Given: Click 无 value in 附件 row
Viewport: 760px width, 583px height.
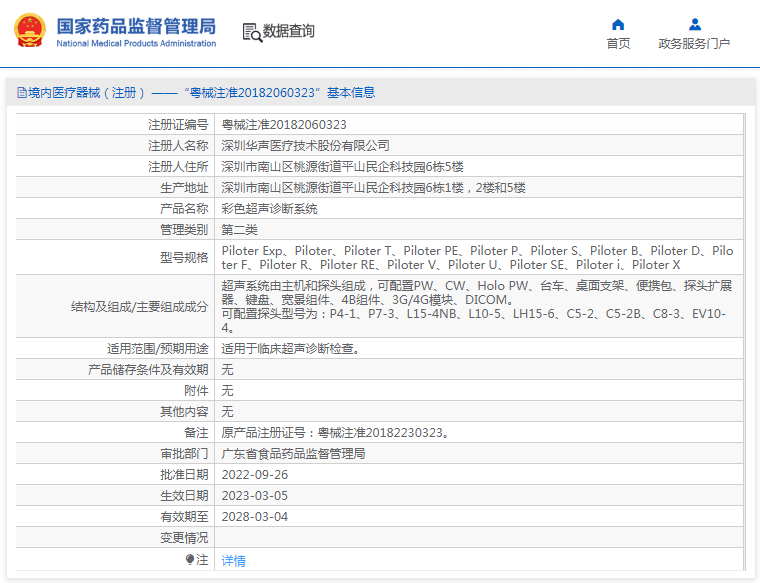Looking at the screenshot, I should [x=227, y=391].
